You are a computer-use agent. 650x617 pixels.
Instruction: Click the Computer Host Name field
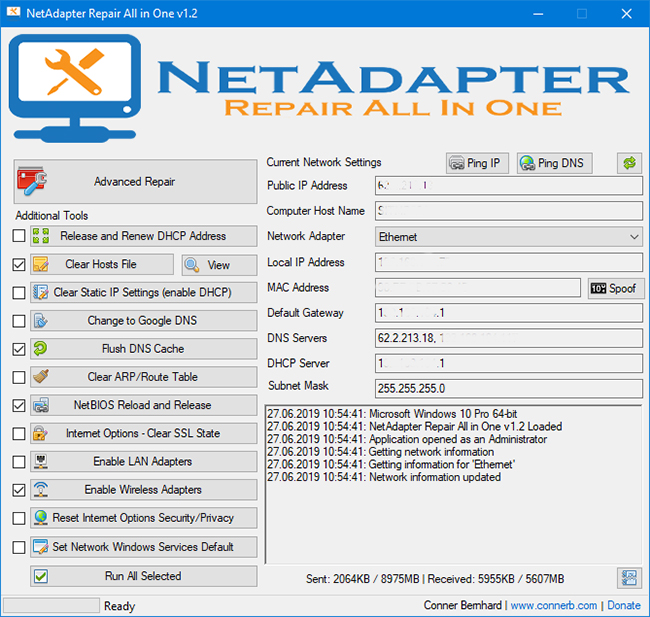[x=509, y=211]
